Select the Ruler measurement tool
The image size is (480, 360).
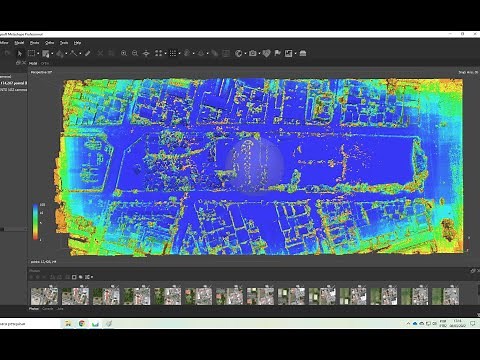click(88, 53)
